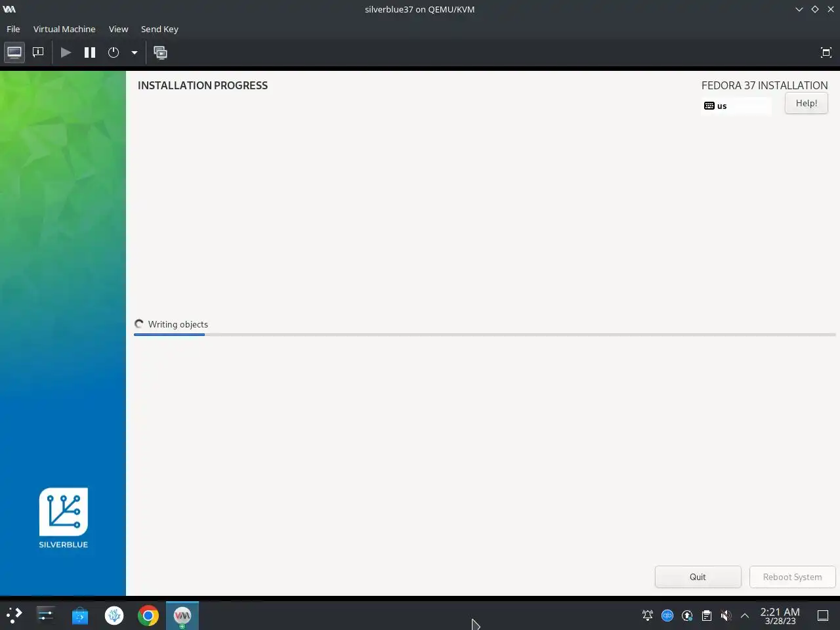Open the updates tray icon
840x630 pixels.
pos(687,616)
